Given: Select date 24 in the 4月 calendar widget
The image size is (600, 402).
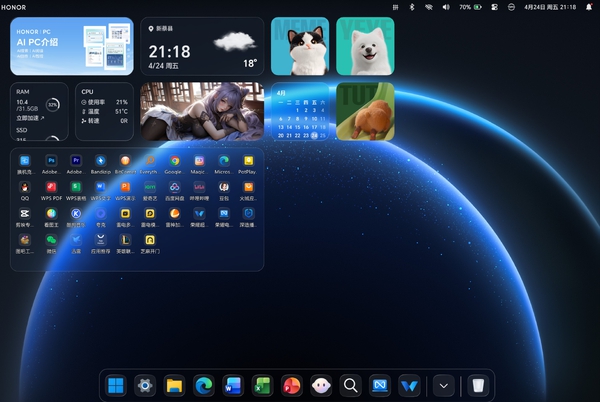Looking at the screenshot, I should 314,135.
